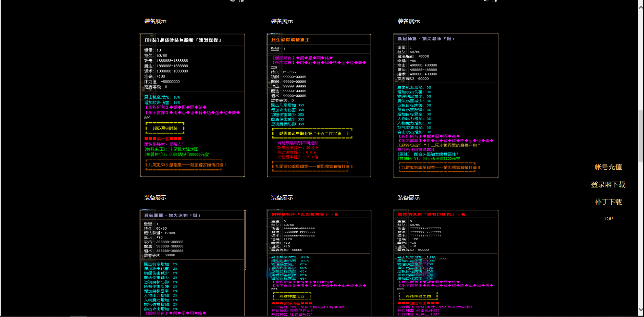The image size is (644, 317).
Task: Click 攻击: 1888888-1888888 stat line
Action: (x=166, y=61)
